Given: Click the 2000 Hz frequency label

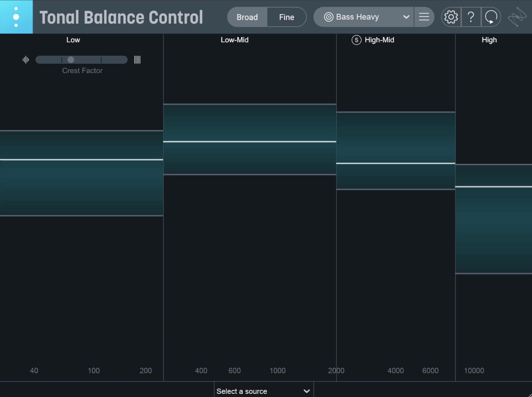Looking at the screenshot, I should tap(336, 371).
